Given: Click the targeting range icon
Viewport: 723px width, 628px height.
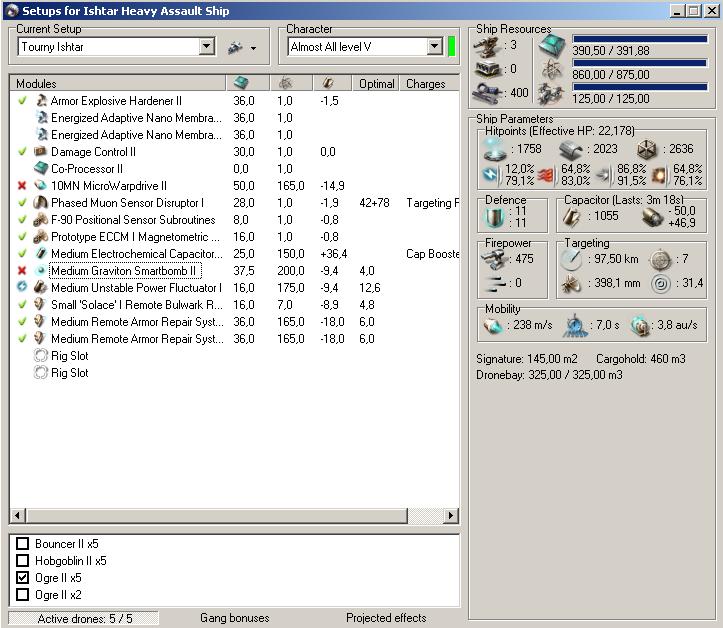Looking at the screenshot, I should pos(572,260).
